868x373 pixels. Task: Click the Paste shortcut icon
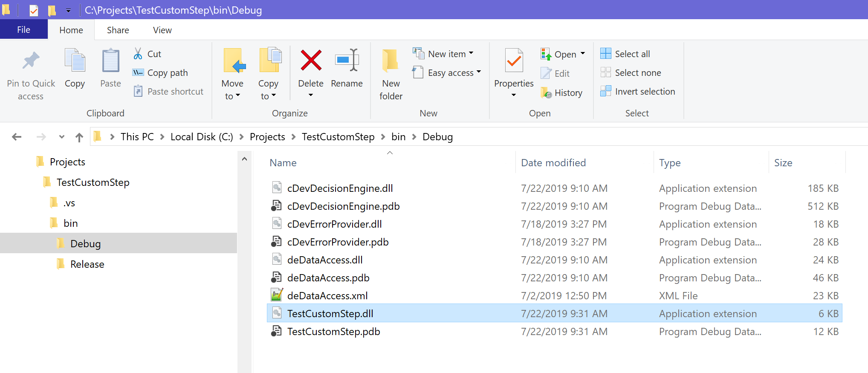pos(138,91)
